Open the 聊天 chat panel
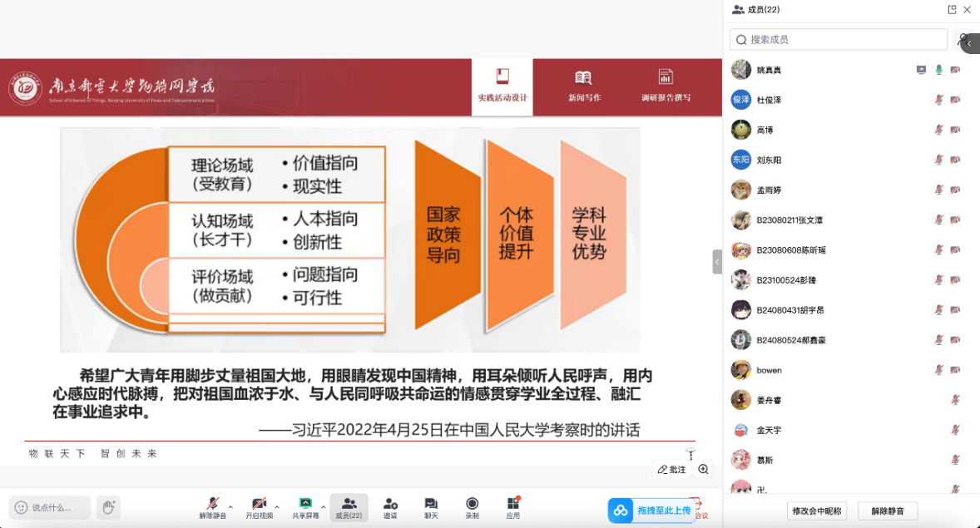980x528 pixels. [431, 506]
